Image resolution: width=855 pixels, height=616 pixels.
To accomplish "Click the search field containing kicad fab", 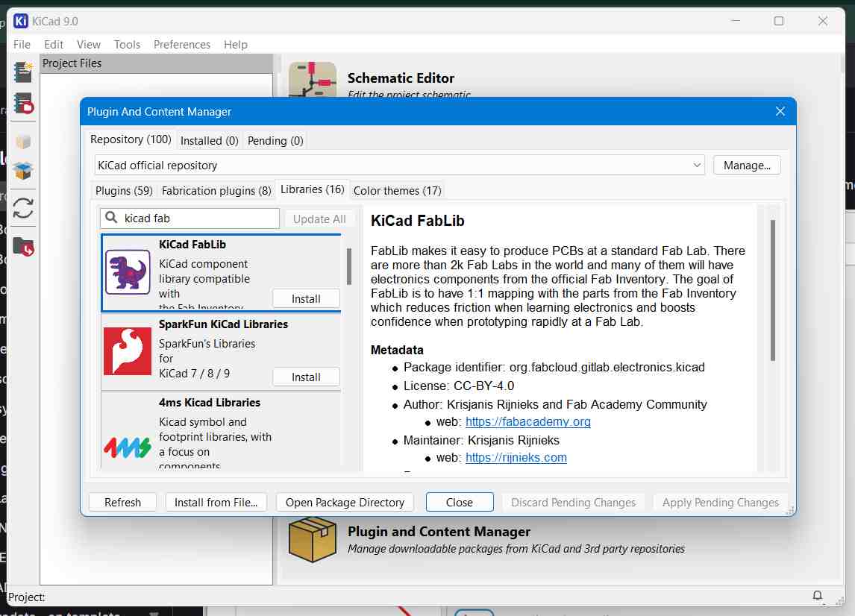I will 190,218.
